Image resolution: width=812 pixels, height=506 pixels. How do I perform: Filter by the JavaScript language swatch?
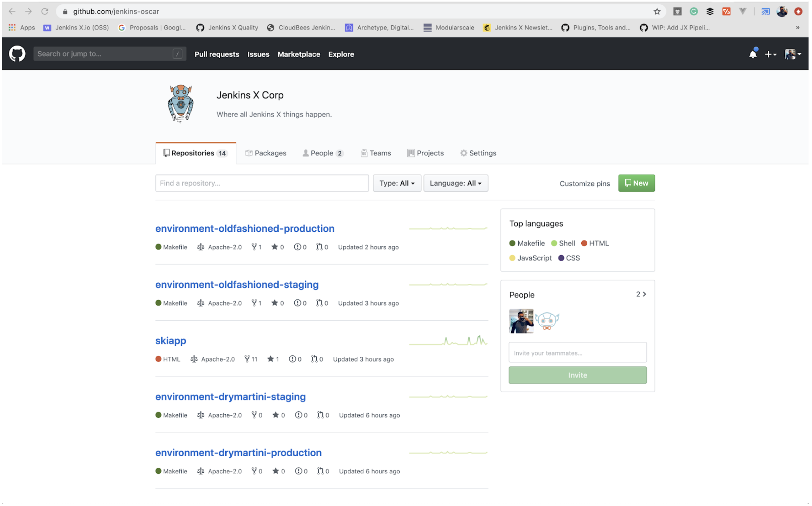[x=530, y=258]
